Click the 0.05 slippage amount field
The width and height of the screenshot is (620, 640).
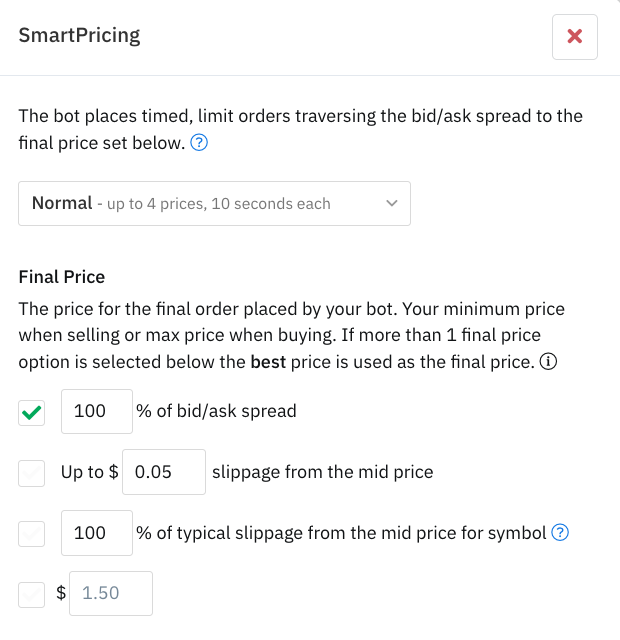pos(163,472)
